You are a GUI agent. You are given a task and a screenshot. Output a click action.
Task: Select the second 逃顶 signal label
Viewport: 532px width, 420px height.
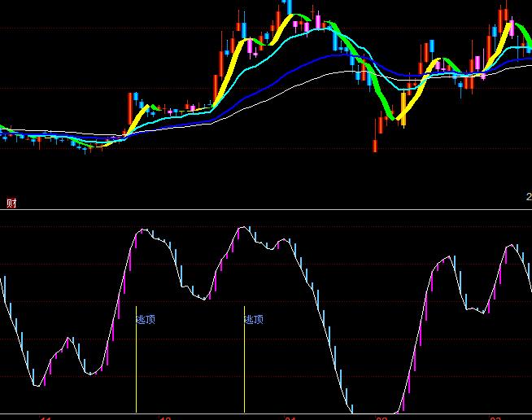point(254,320)
